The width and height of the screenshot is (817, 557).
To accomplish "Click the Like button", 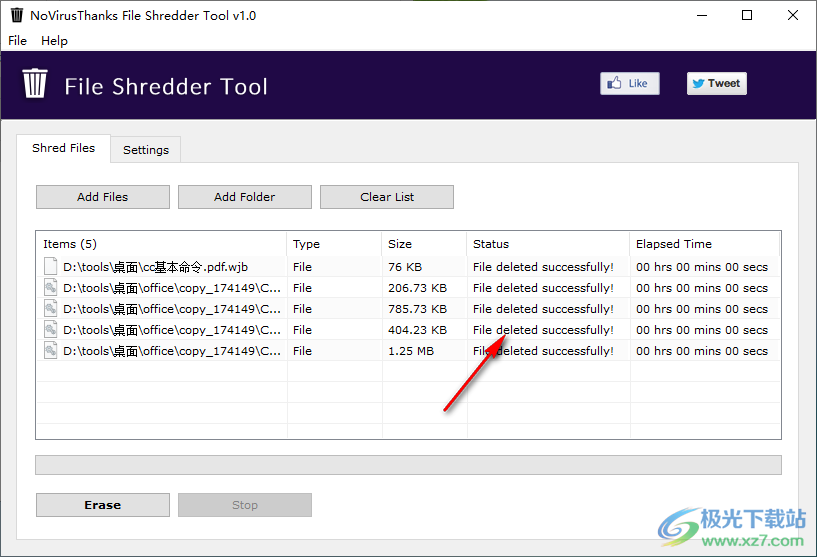I will point(629,83).
